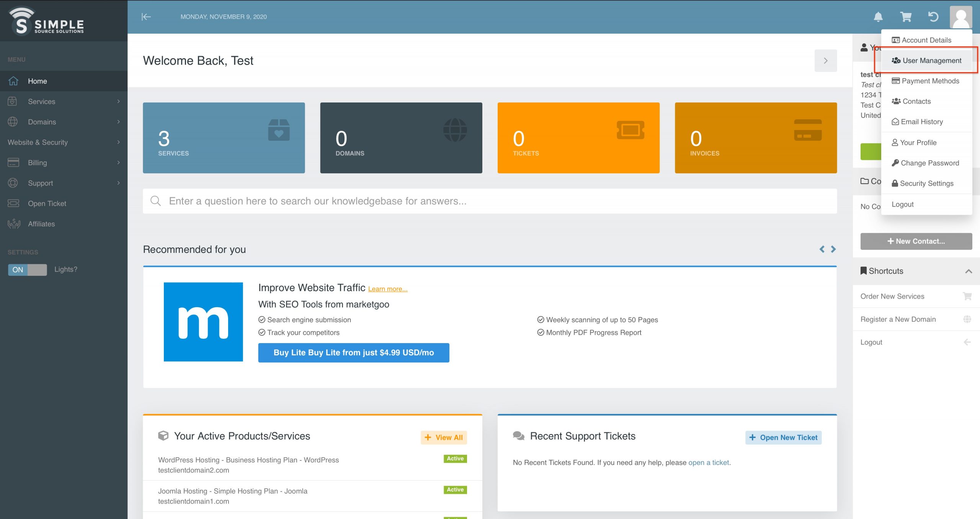Viewport: 980px width, 519px height.
Task: Click the refresh/history icon top right
Action: pos(932,16)
